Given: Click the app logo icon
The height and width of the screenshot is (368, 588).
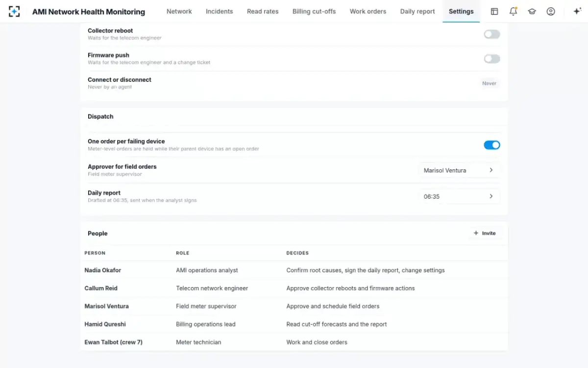Looking at the screenshot, I should (x=14, y=11).
